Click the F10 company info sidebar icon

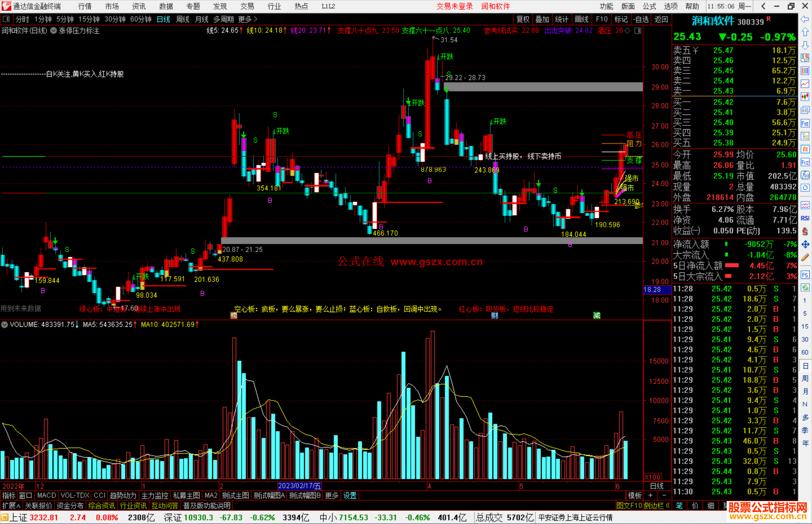805,123
